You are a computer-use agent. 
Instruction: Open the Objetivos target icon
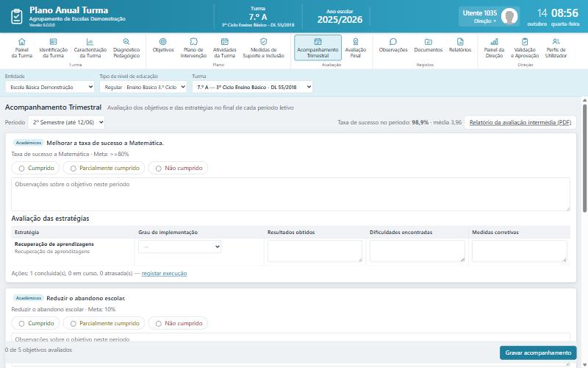pyautogui.click(x=162, y=41)
